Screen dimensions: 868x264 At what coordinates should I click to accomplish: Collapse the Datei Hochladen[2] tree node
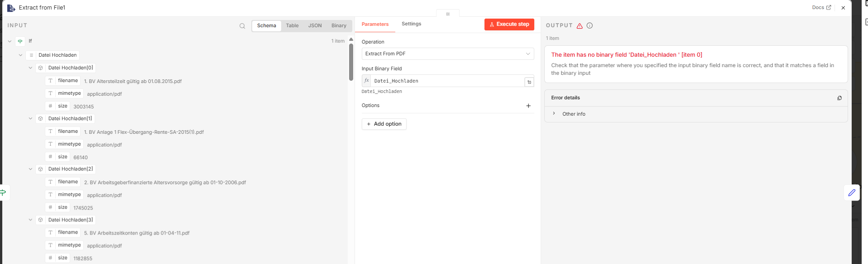pyautogui.click(x=30, y=169)
